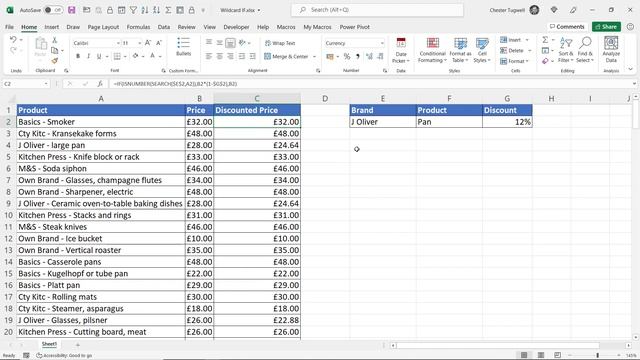Click the diamond premium icon in title bar
The image size is (640, 360).
554,10
